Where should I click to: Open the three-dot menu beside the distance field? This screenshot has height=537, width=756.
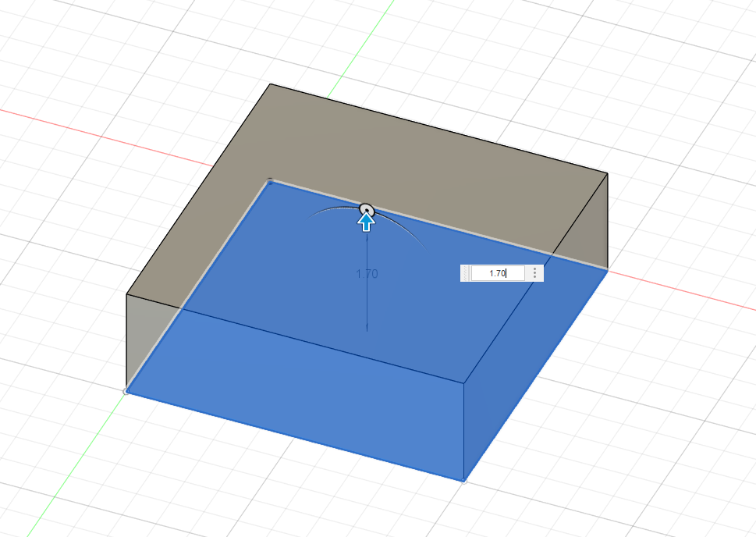(534, 273)
